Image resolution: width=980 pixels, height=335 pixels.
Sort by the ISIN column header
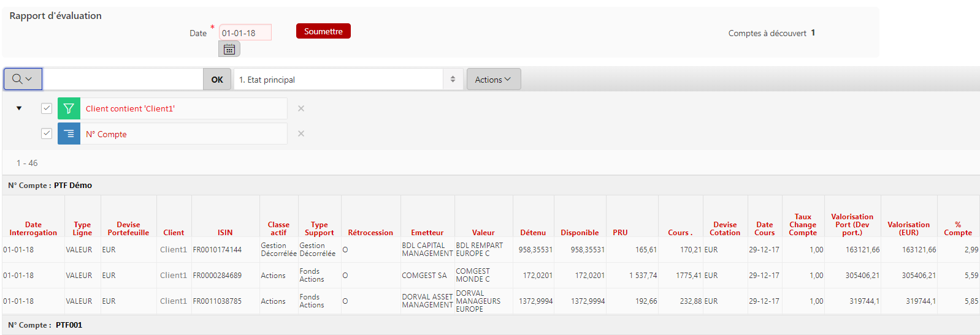click(225, 233)
